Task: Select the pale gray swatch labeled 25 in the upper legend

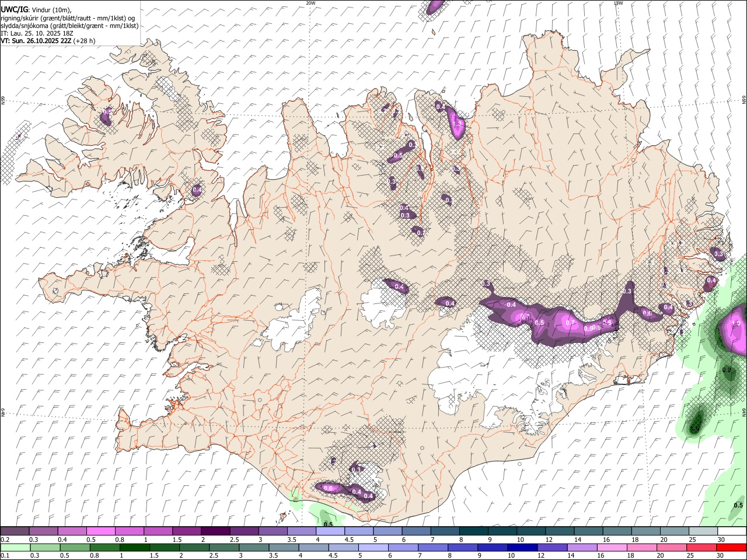Action: tap(703, 531)
